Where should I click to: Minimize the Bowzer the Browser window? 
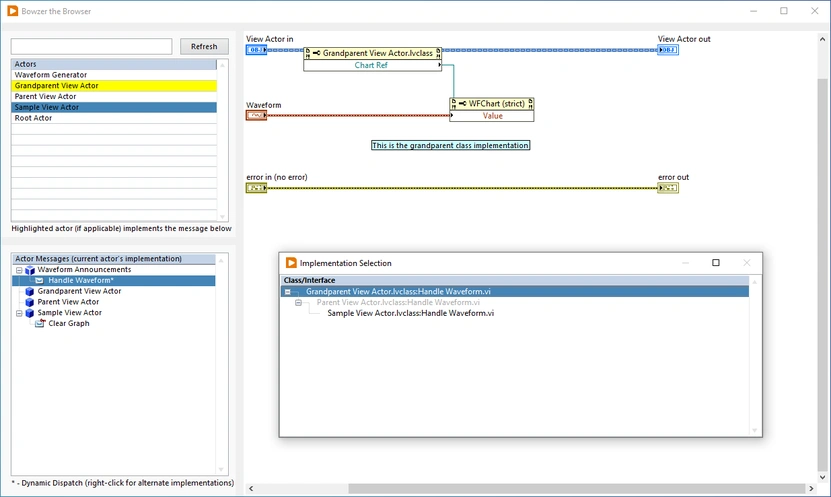coord(753,11)
